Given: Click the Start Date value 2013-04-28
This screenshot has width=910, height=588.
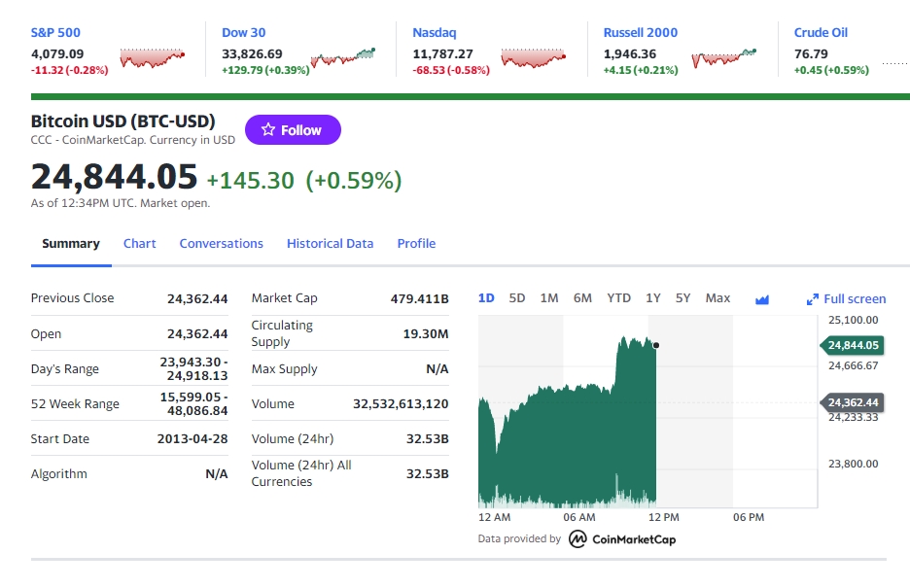Looking at the screenshot, I should coord(192,439).
